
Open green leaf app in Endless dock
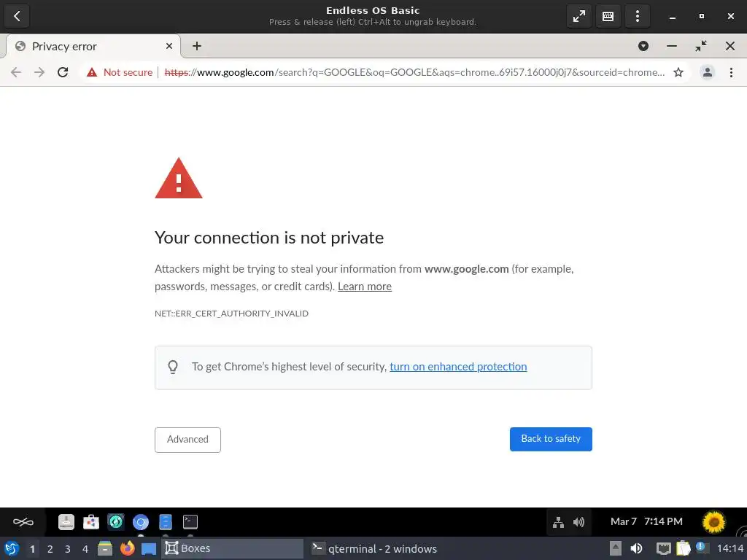tap(116, 522)
